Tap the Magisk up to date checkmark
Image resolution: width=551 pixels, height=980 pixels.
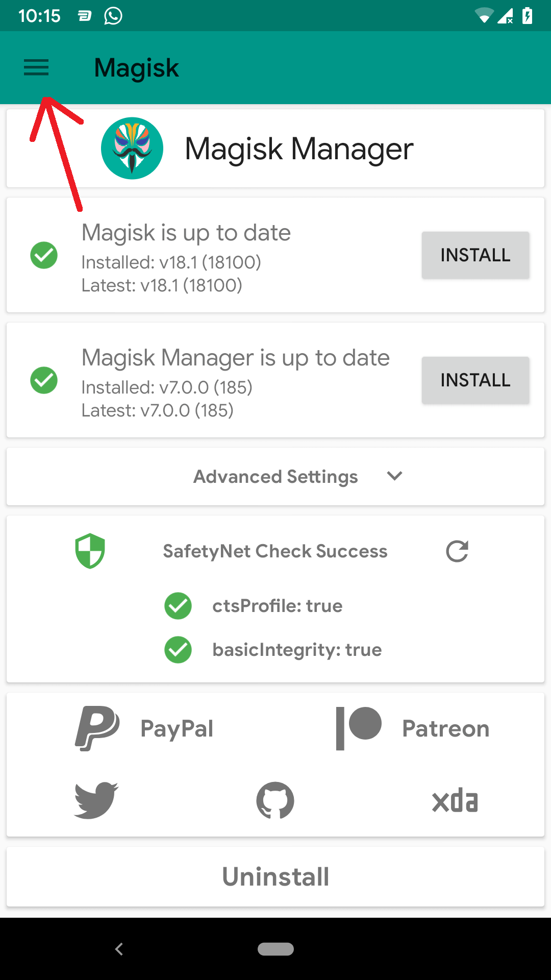pyautogui.click(x=44, y=255)
